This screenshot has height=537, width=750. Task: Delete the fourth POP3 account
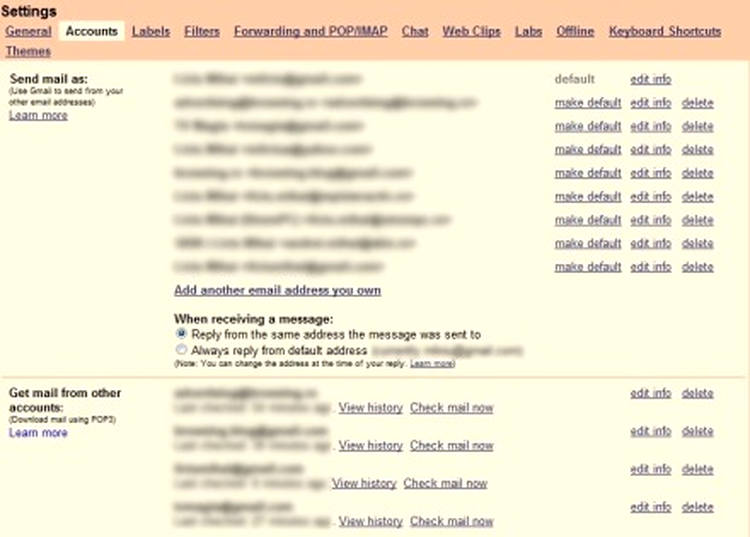[697, 507]
